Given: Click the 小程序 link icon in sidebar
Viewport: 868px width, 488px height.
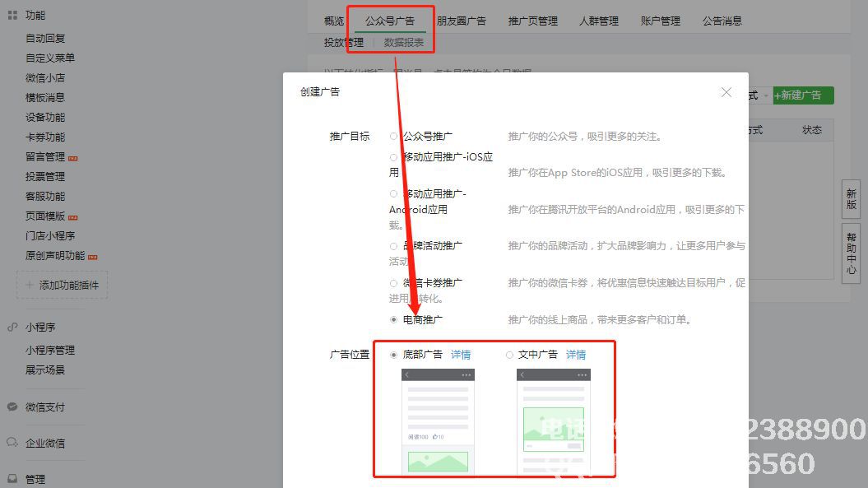Looking at the screenshot, I should pyautogui.click(x=12, y=327).
